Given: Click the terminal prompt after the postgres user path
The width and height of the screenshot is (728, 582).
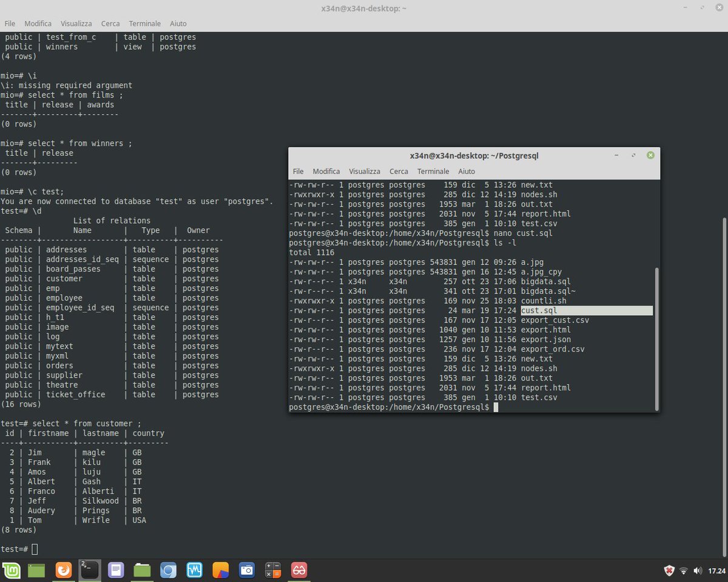Looking at the screenshot, I should coord(496,407).
